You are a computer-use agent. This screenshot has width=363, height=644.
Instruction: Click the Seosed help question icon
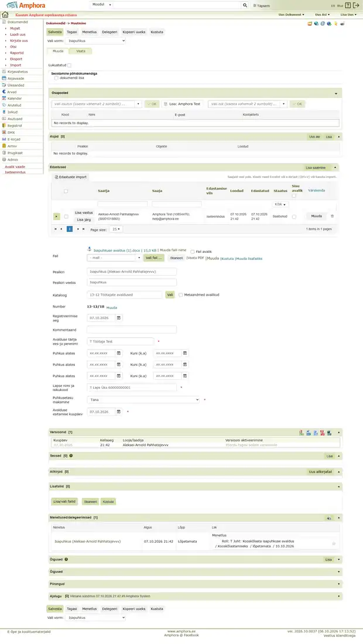click(71, 456)
